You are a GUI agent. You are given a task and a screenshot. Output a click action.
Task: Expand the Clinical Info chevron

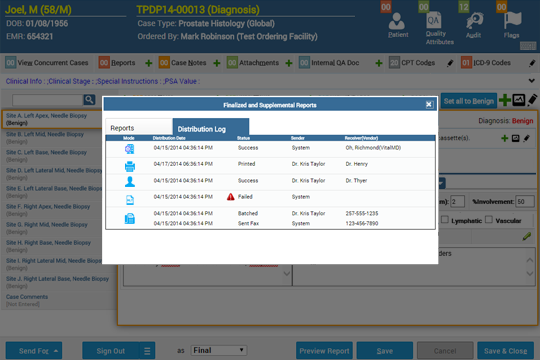[x=531, y=81]
